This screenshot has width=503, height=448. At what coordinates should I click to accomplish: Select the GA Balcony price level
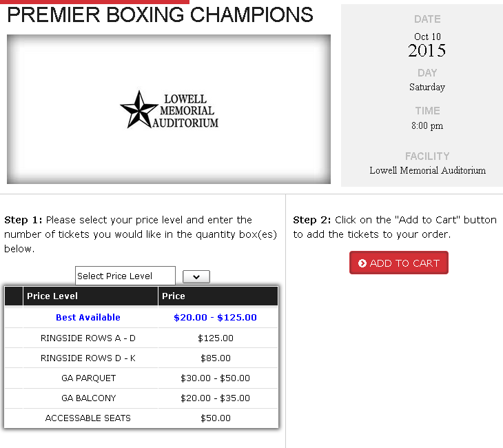(88, 398)
